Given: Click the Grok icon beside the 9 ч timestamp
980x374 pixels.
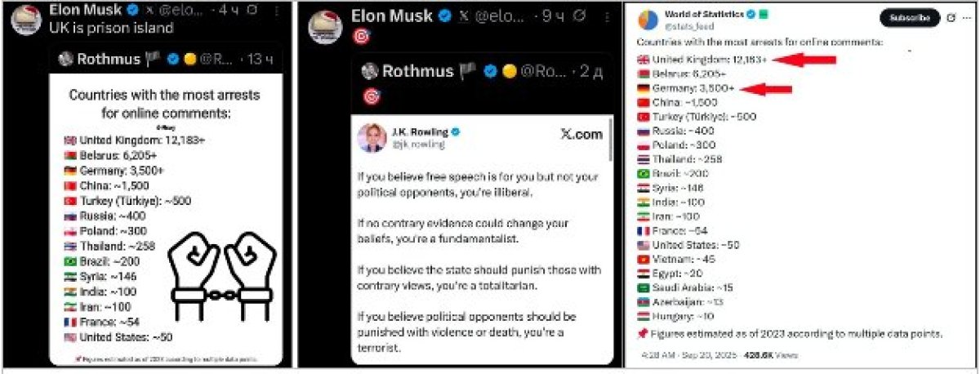Looking at the screenshot, I should [579, 16].
